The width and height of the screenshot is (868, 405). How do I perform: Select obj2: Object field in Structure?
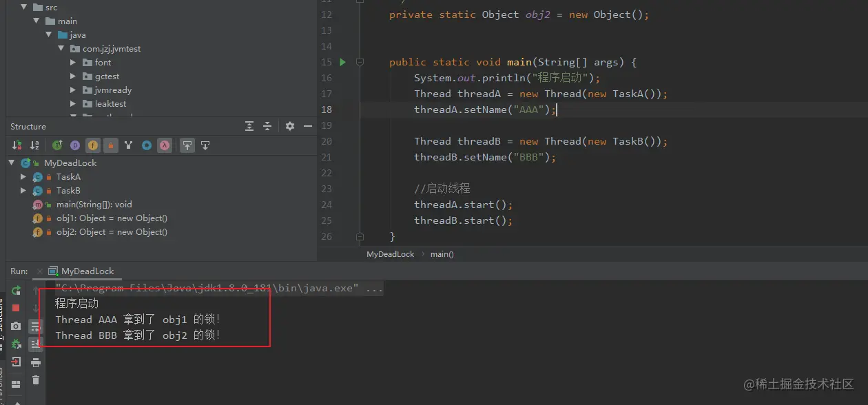(112, 231)
